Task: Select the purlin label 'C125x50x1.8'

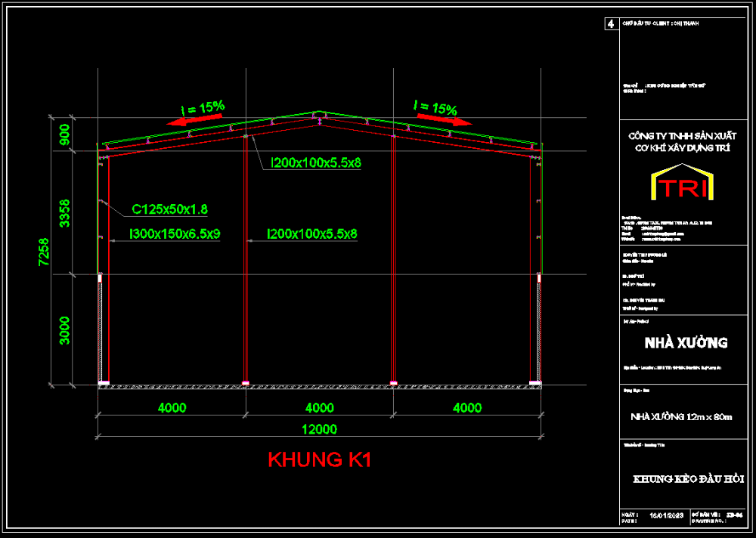Action: 169,209
